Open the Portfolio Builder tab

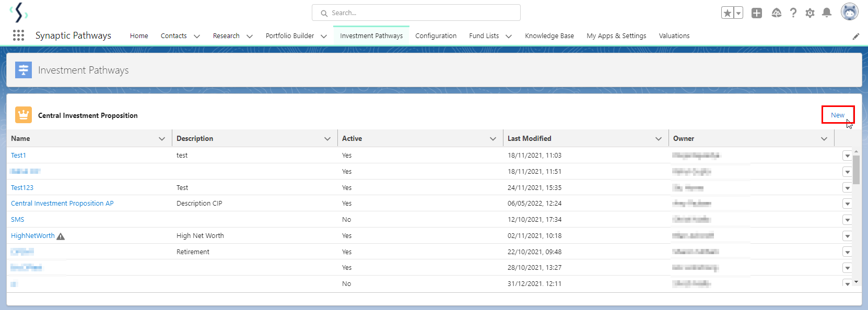[x=290, y=36]
